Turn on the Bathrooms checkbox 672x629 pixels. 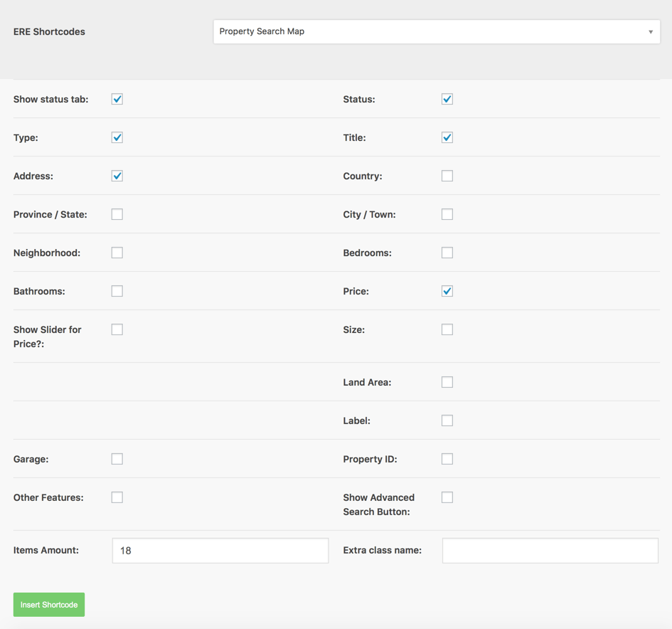117,291
